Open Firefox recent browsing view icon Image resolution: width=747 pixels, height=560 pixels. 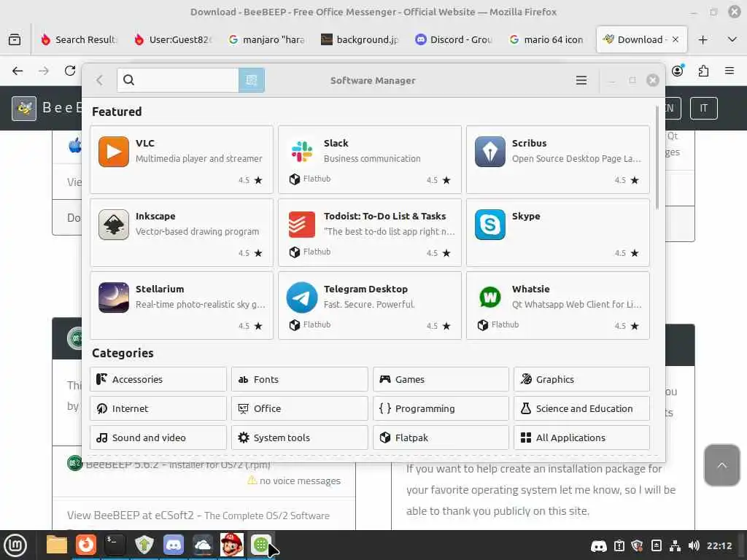point(15,39)
